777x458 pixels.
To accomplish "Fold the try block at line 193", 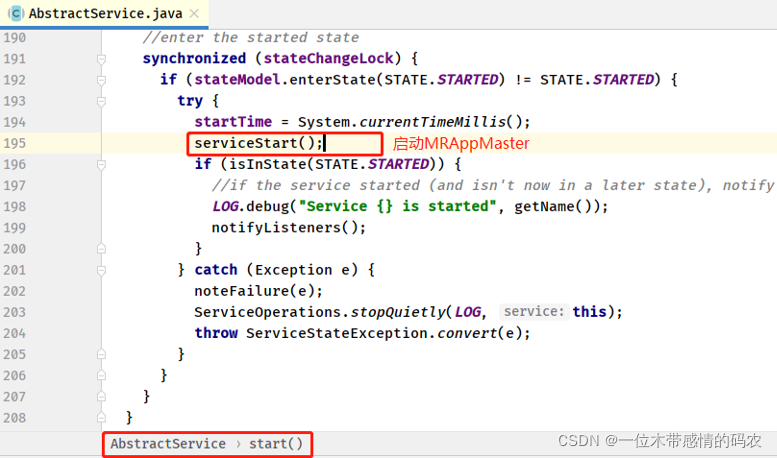I will [x=101, y=100].
